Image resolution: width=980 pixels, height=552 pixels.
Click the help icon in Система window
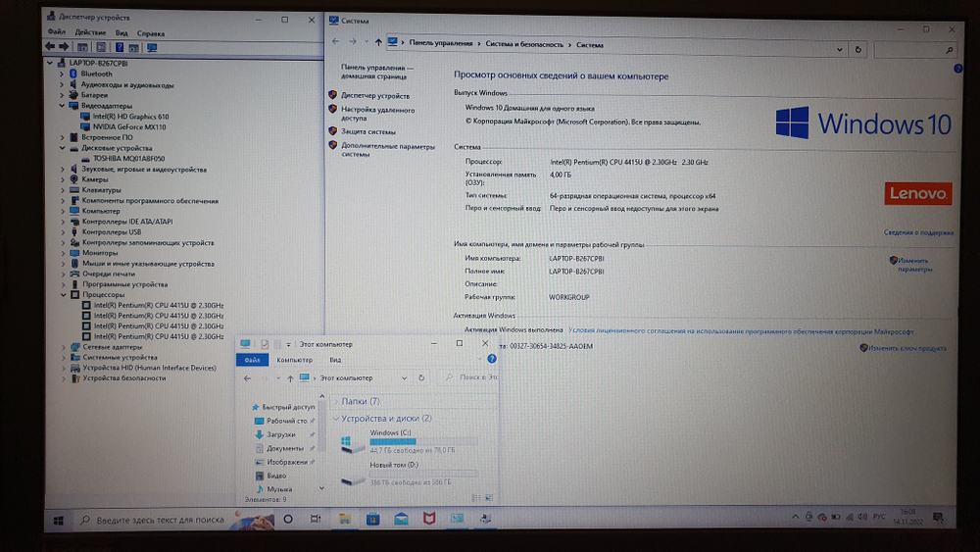click(957, 69)
